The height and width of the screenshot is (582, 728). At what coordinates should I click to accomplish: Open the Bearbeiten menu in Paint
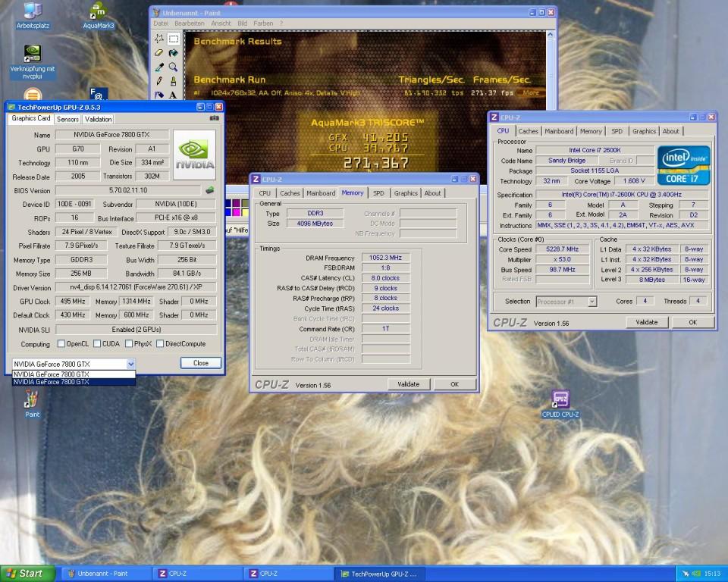click(190, 23)
